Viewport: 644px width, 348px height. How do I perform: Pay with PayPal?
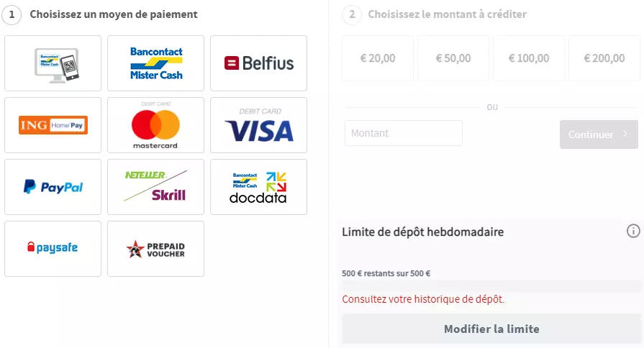53,187
